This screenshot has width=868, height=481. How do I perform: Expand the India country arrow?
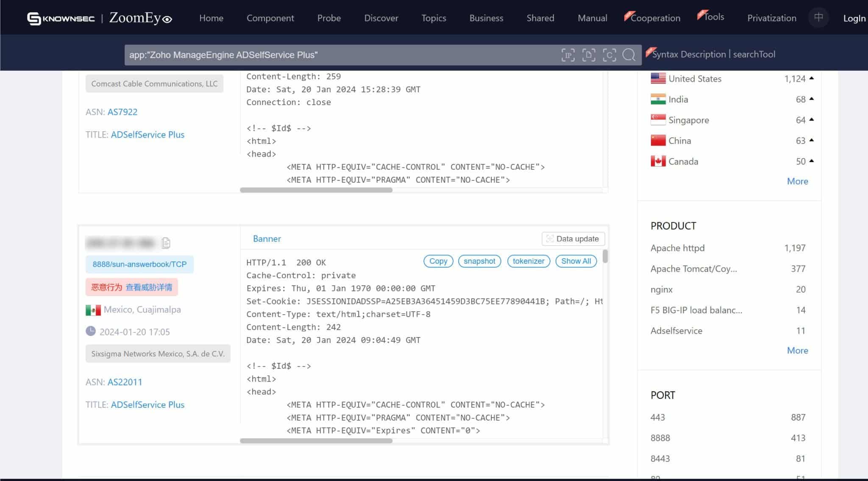click(811, 99)
